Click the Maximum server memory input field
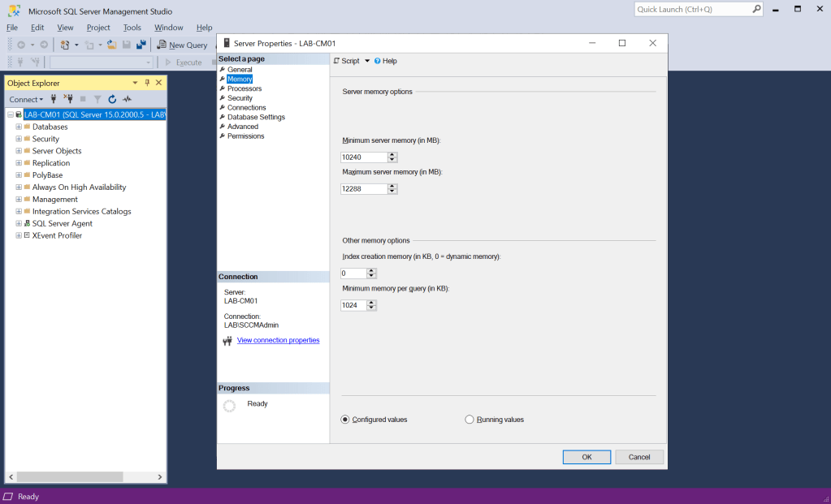 [x=363, y=189]
